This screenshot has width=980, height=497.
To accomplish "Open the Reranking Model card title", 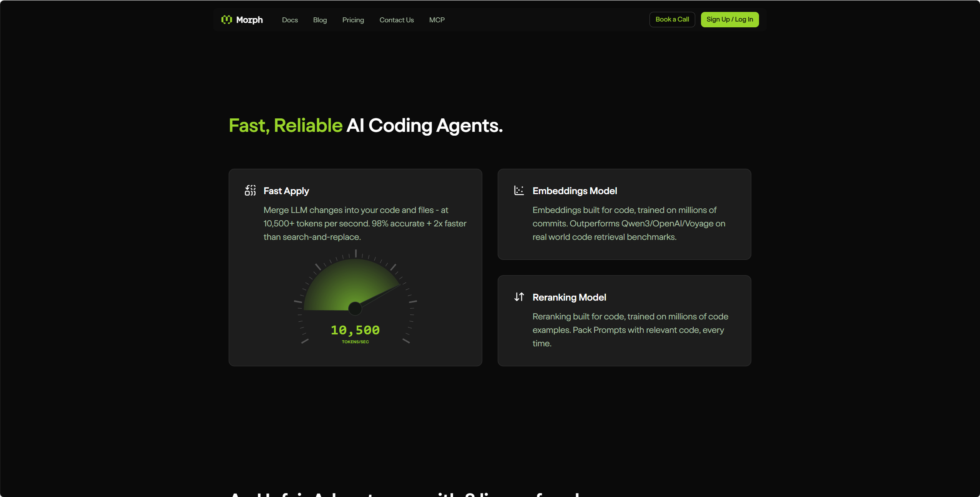I will 569,298.
